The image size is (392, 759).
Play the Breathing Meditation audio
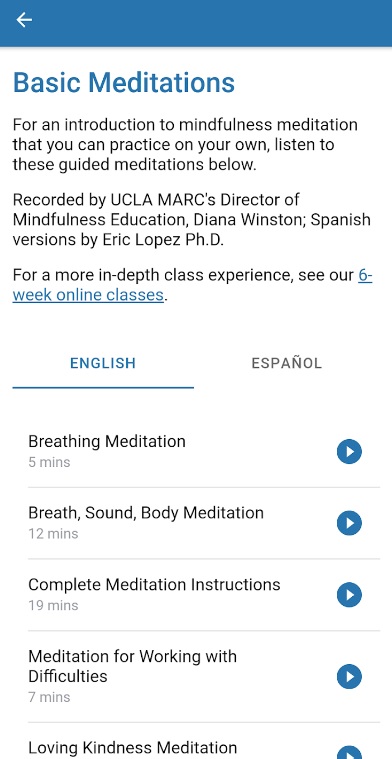click(x=349, y=452)
